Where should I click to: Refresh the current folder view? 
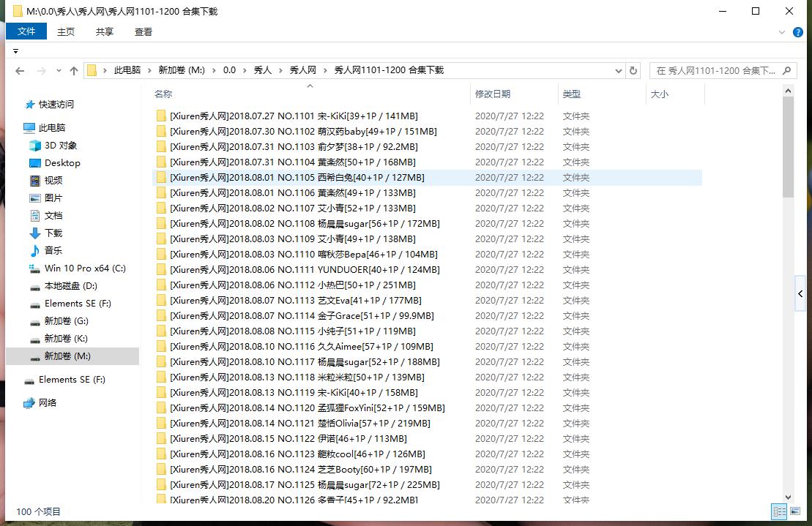coord(634,71)
